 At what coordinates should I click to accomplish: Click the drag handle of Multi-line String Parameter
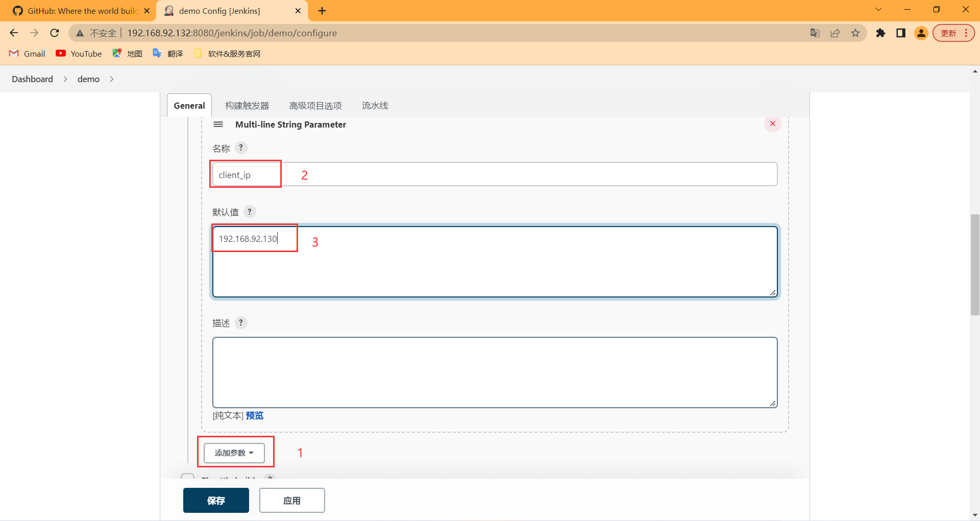[218, 125]
